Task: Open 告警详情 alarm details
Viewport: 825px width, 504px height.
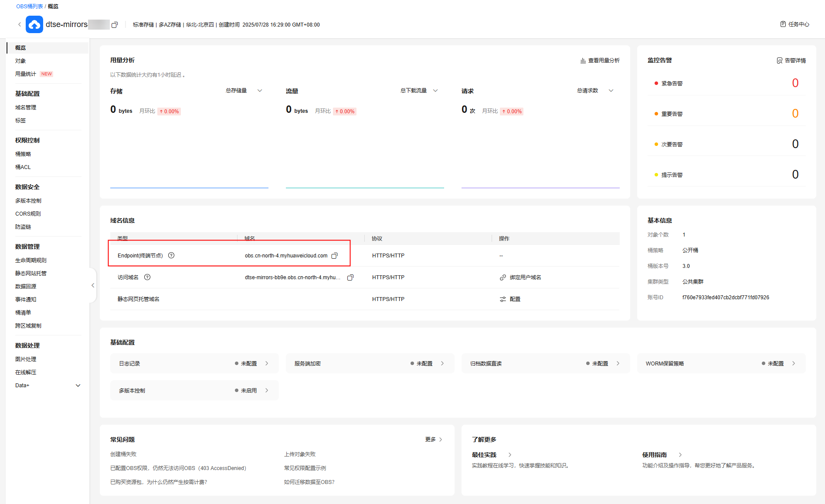Action: click(x=791, y=61)
